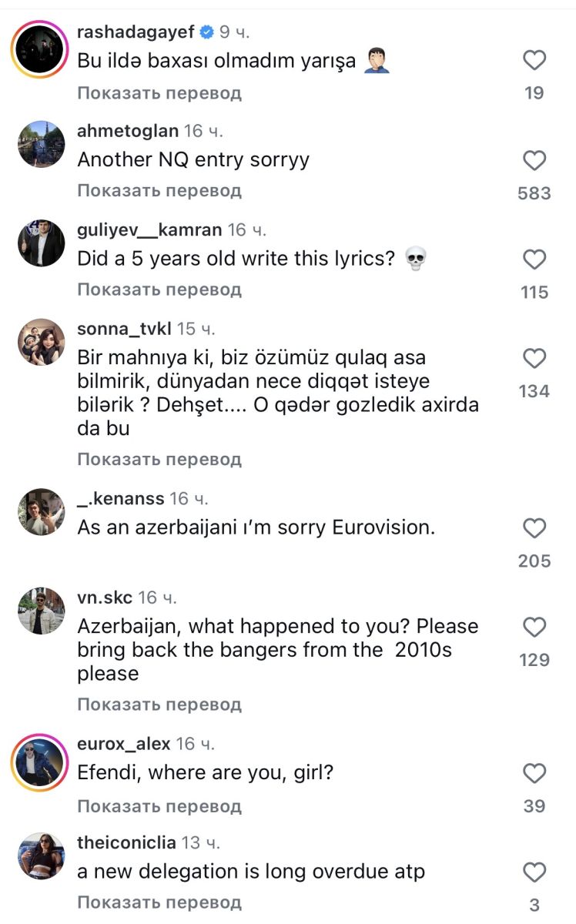This screenshot has height=924, width=576.
Task: Open ahmetoglan's profile from the username
Action: click(x=128, y=131)
